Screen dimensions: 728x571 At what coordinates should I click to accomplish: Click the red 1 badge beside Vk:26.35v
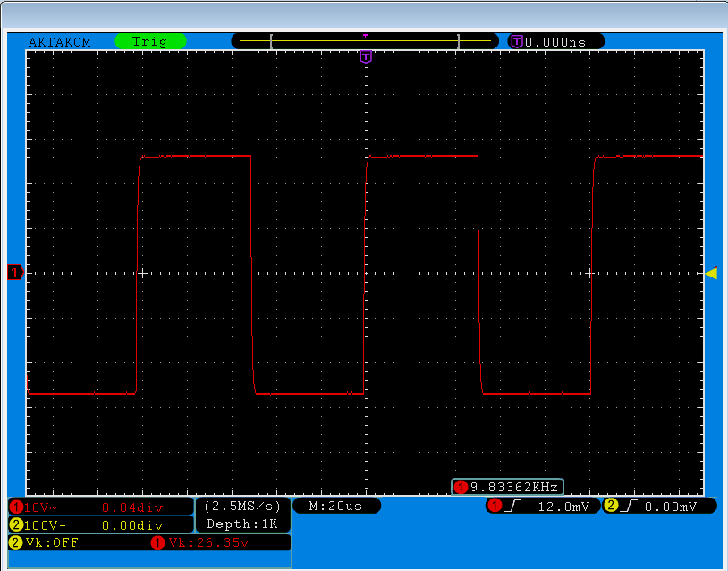tap(157, 542)
